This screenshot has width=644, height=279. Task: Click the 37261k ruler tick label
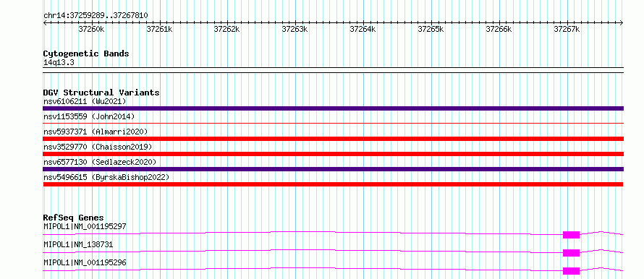[x=159, y=29]
